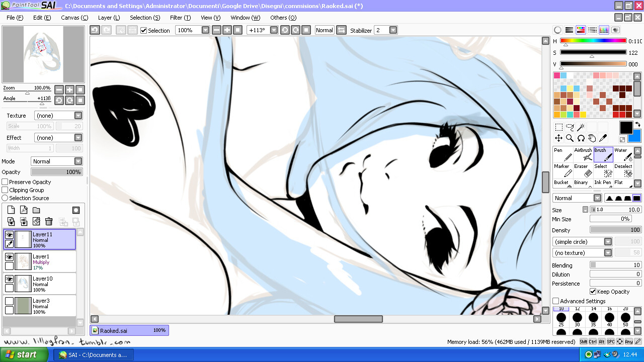Select the Hand pan tool
644x362 pixels.
[592, 138]
